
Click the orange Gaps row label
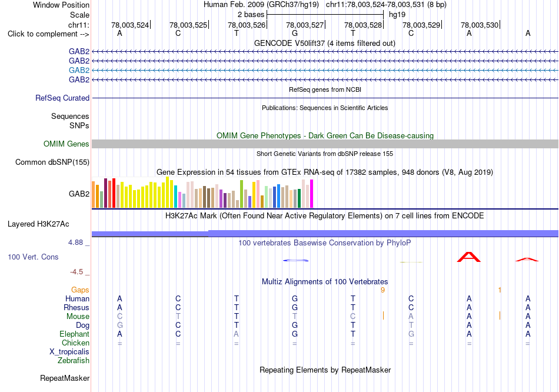(x=80, y=290)
